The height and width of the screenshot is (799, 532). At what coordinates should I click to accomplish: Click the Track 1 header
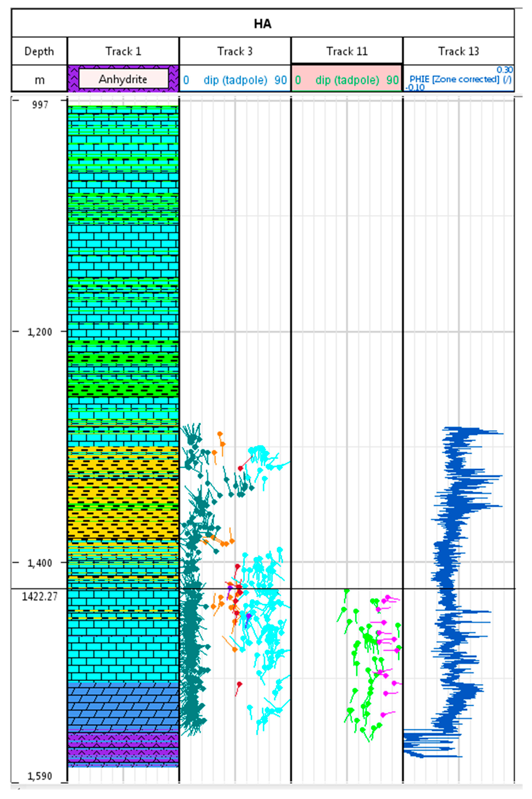pyautogui.click(x=123, y=51)
